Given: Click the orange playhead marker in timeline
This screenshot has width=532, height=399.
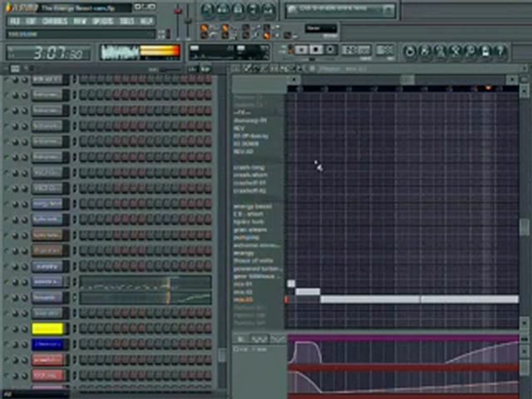Looking at the screenshot, I should [x=488, y=88].
